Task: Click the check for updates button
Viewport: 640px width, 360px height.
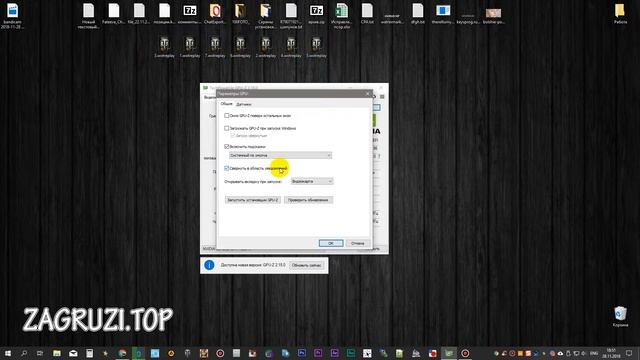Action: click(x=308, y=200)
